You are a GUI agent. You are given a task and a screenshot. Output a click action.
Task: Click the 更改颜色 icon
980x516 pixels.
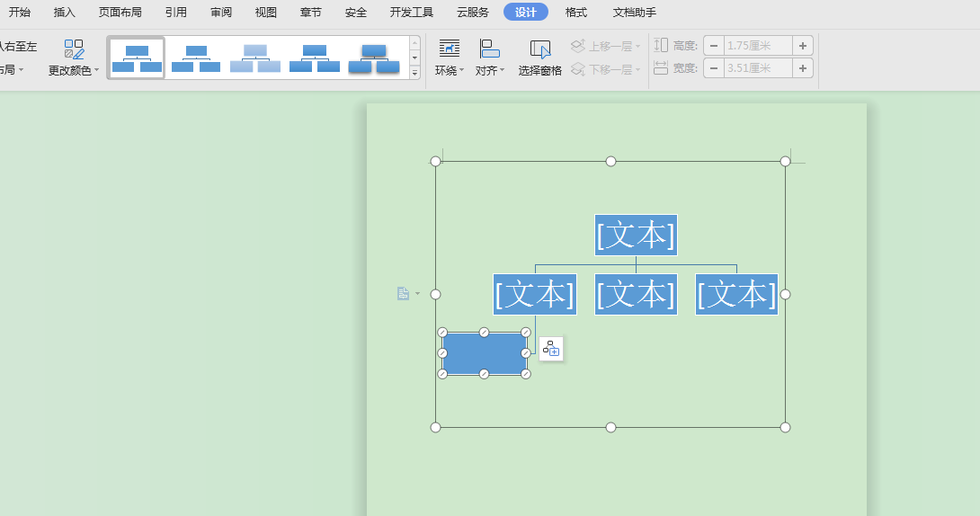pos(74,49)
